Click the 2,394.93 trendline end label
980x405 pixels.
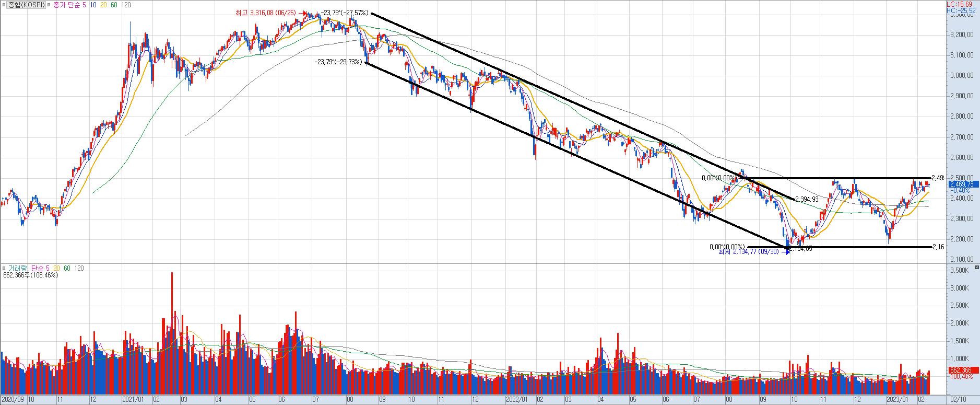[807, 200]
